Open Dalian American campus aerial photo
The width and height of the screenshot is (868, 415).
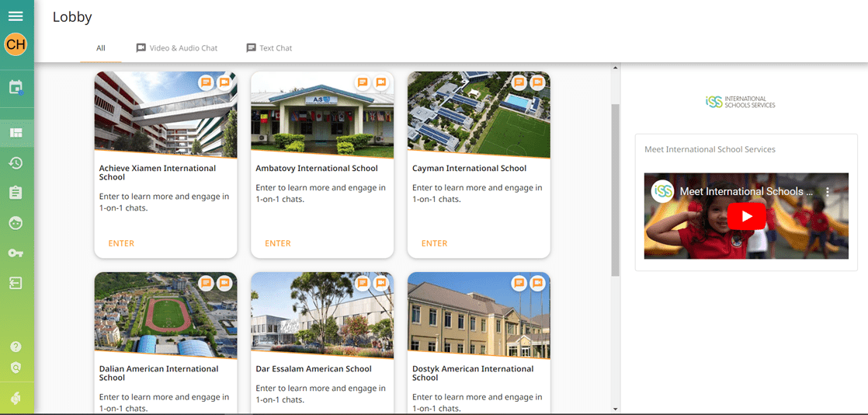165,315
